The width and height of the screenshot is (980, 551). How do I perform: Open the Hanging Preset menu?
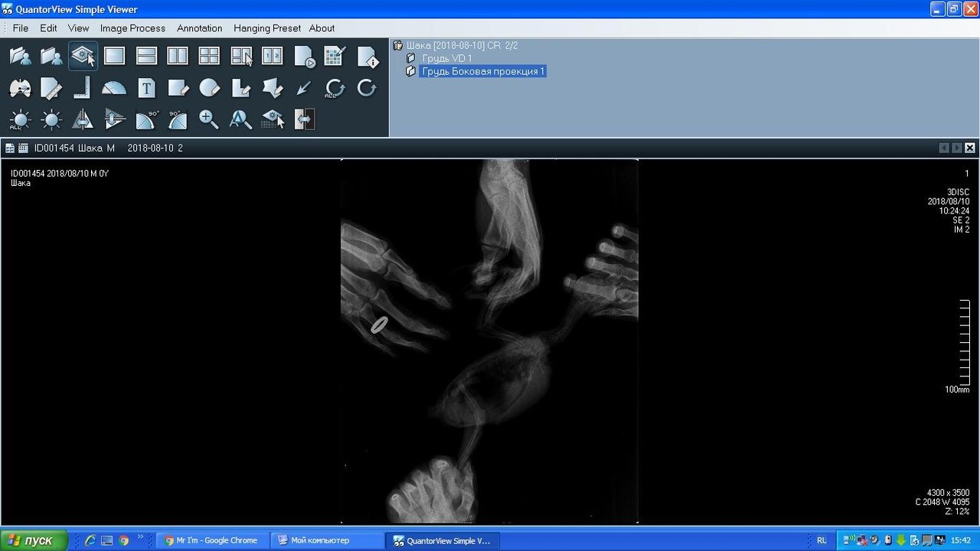pyautogui.click(x=267, y=28)
